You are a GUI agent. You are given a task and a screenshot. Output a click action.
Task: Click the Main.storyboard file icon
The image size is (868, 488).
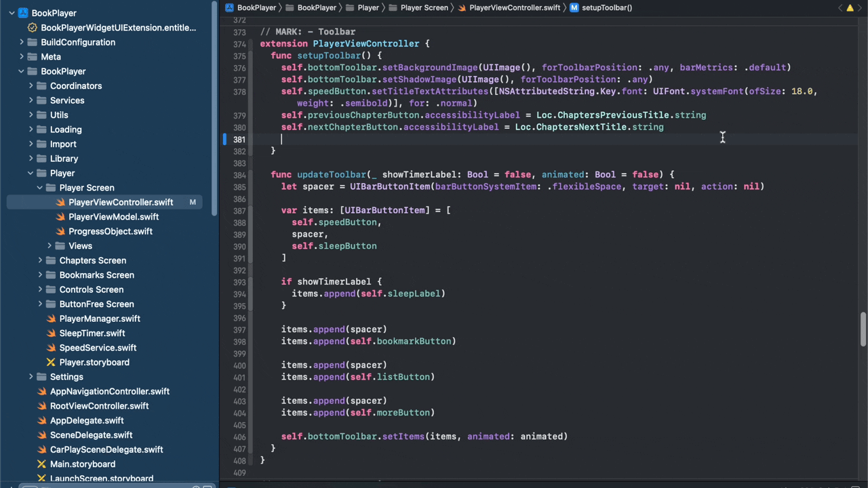click(41, 464)
